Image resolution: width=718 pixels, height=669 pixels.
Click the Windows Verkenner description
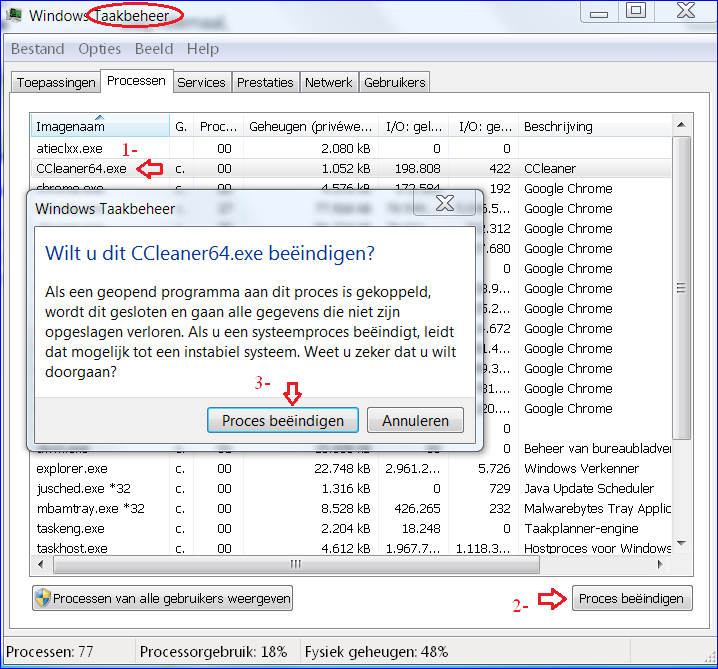581,468
